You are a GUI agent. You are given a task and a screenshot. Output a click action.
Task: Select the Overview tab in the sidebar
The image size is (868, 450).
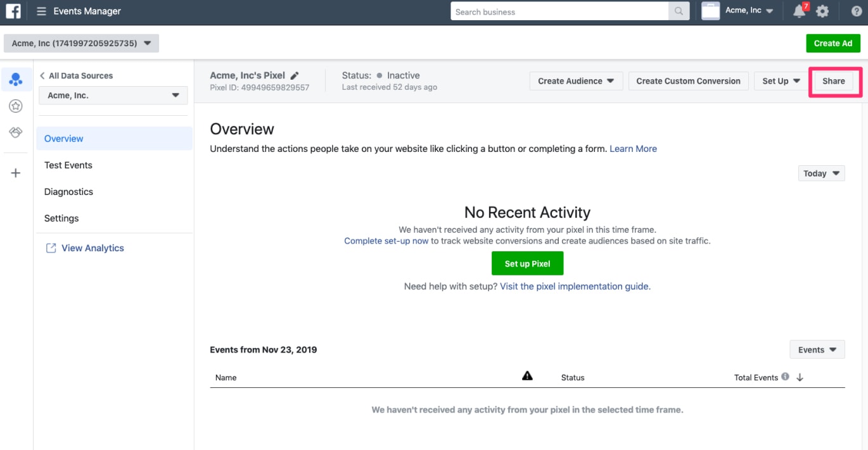click(114, 139)
